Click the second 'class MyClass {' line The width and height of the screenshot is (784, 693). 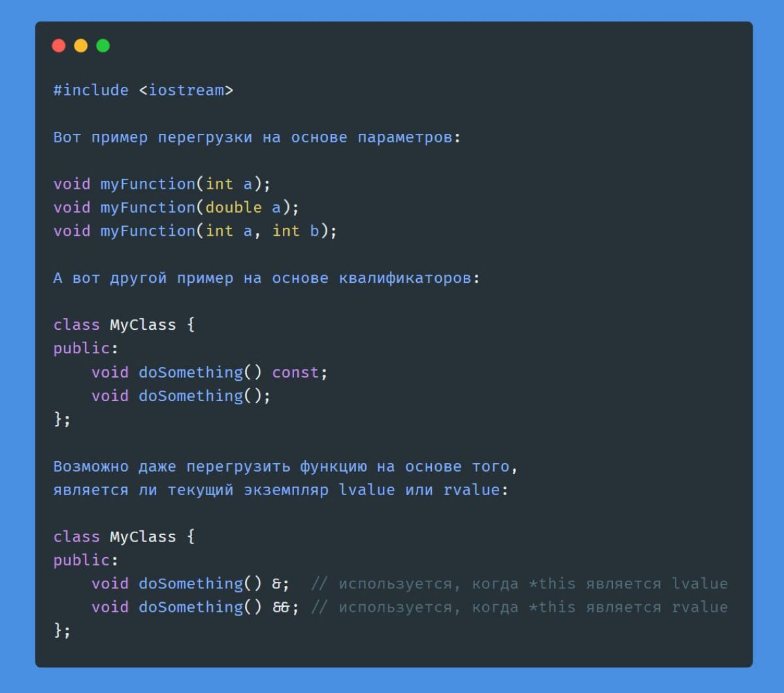[x=124, y=537]
